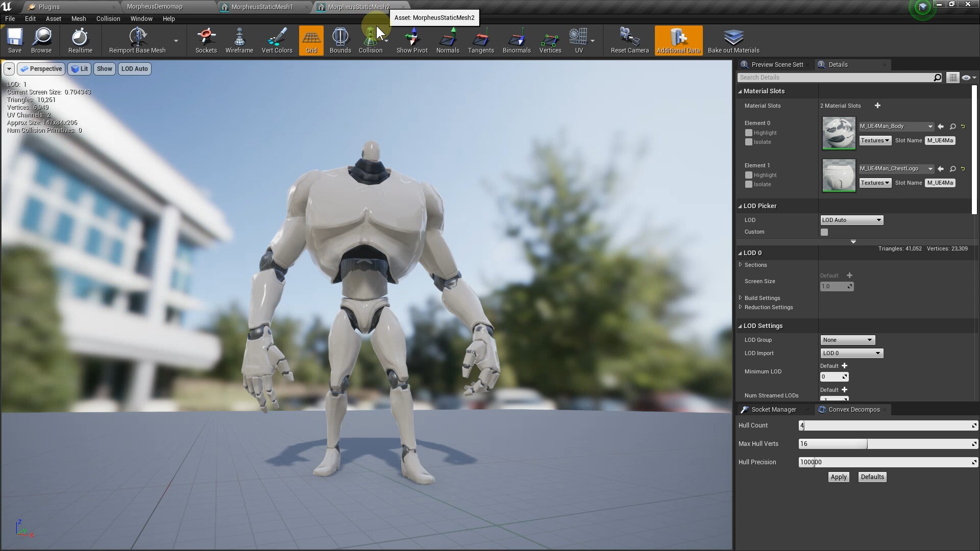Adjust the Hull Precision slider
Image resolution: width=980 pixels, height=551 pixels.
(x=887, y=462)
